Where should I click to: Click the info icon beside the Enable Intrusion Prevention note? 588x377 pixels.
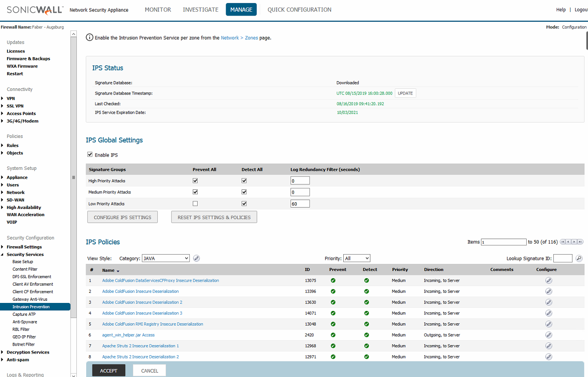(x=89, y=38)
